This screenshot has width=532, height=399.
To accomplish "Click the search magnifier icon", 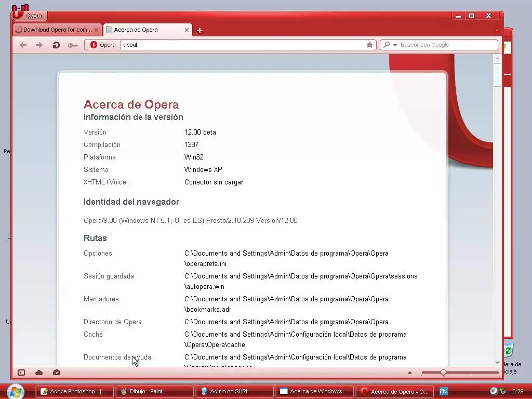I will (387, 45).
